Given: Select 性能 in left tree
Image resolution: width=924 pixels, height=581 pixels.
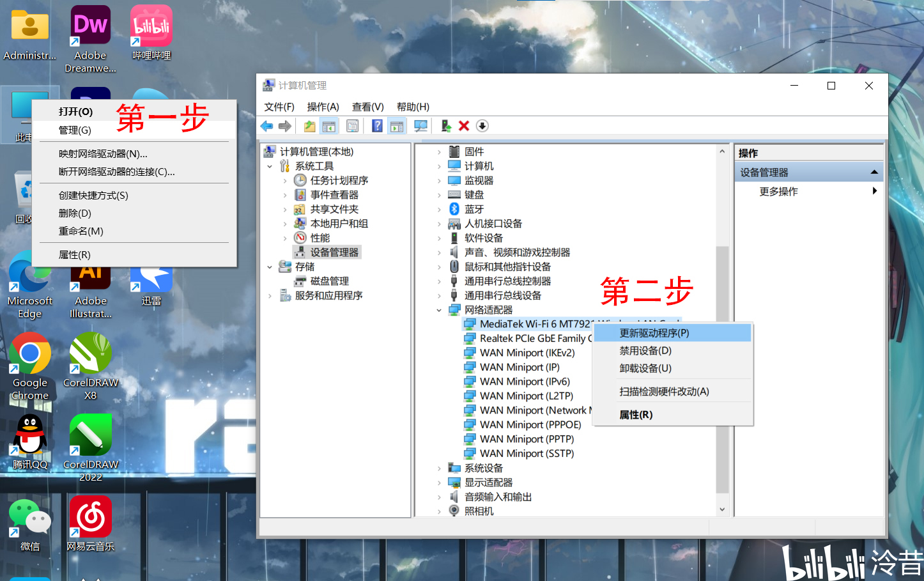Looking at the screenshot, I should click(320, 238).
